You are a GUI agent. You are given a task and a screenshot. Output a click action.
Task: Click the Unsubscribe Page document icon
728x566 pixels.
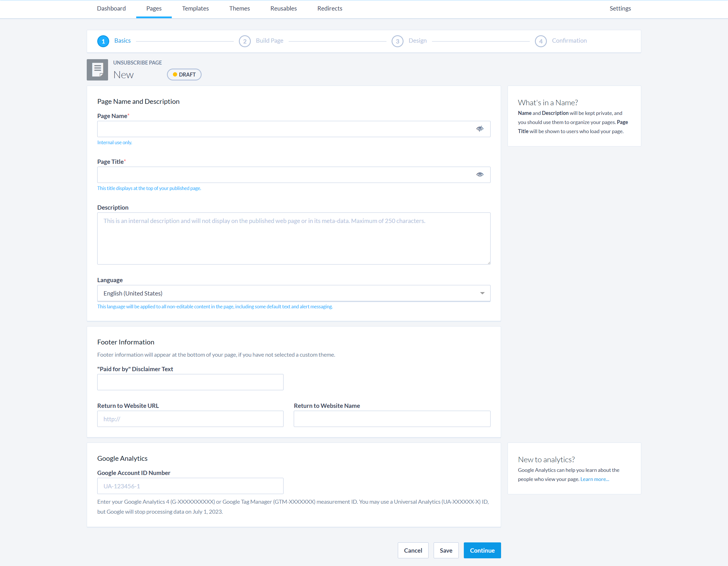click(97, 70)
